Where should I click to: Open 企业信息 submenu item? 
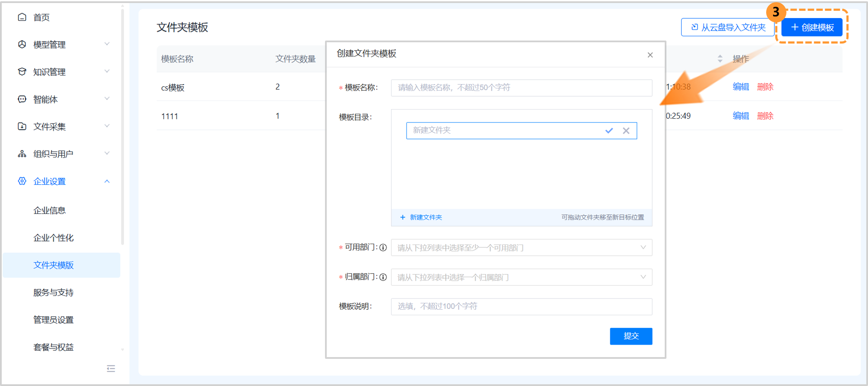coord(50,210)
